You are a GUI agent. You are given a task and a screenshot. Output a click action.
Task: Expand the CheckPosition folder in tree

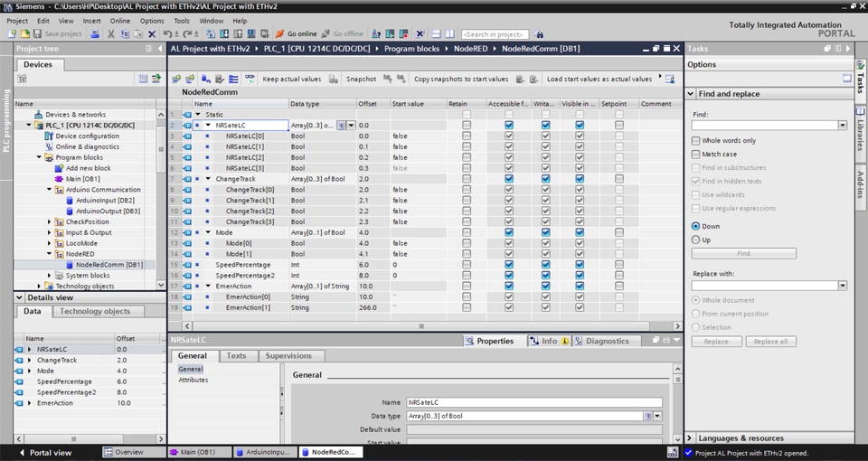[49, 222]
